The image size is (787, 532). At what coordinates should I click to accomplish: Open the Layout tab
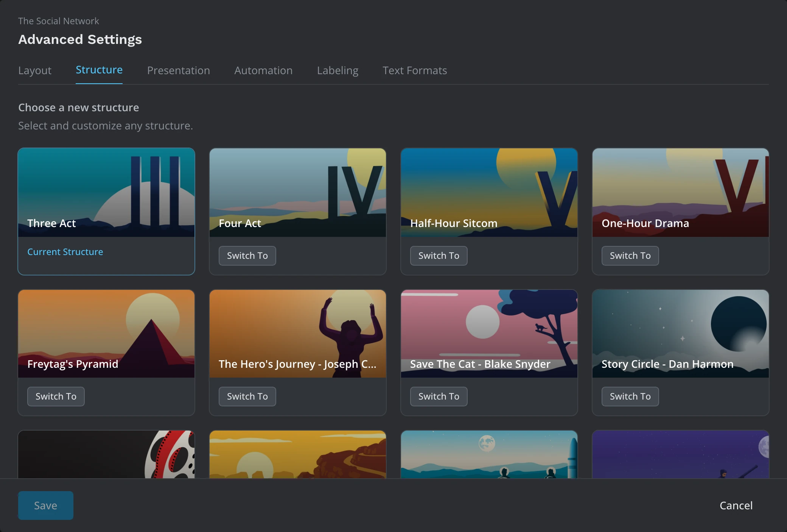point(35,70)
